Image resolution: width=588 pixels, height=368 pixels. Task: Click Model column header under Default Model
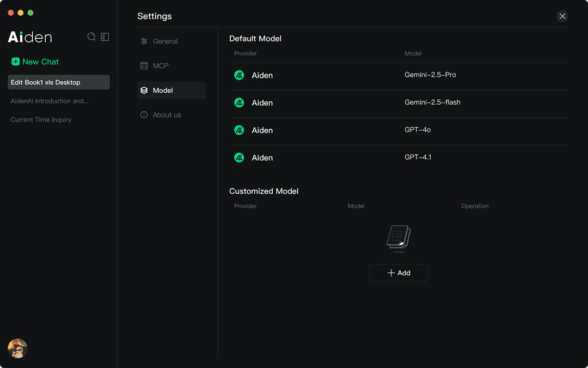tap(413, 53)
